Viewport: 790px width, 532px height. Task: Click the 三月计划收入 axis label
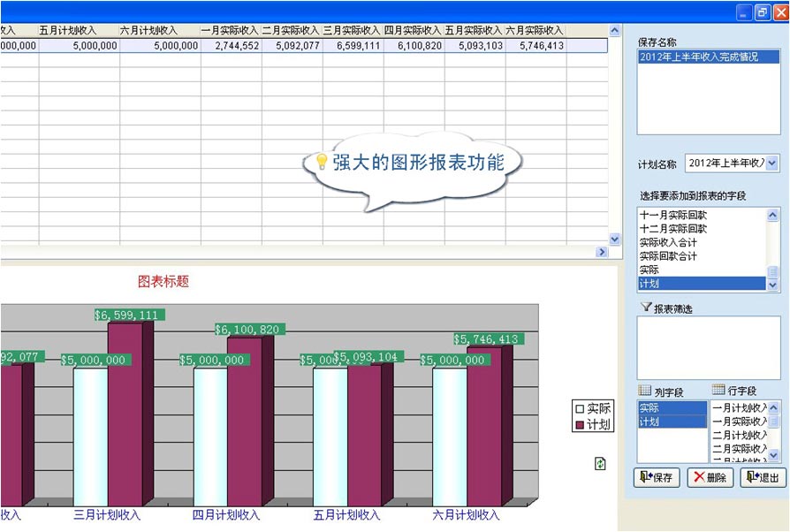(107, 515)
